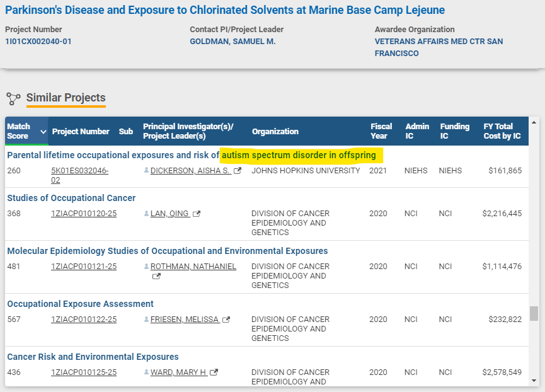Open DICKERSON, AISHA S. investigator link

pos(190,171)
